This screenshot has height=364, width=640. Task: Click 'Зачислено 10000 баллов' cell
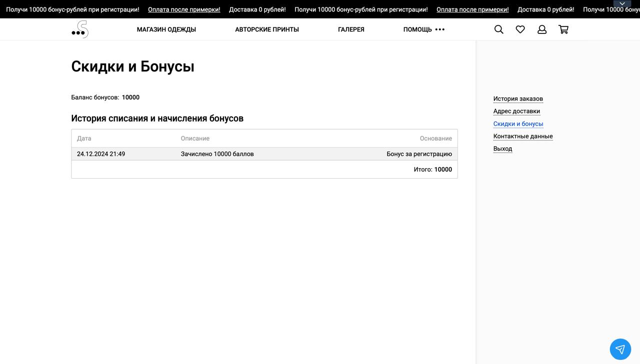217,154
